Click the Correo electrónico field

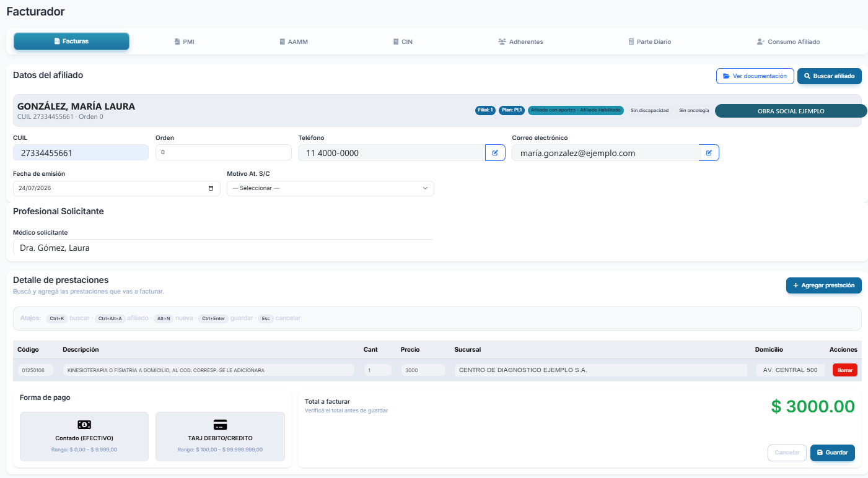pos(605,152)
